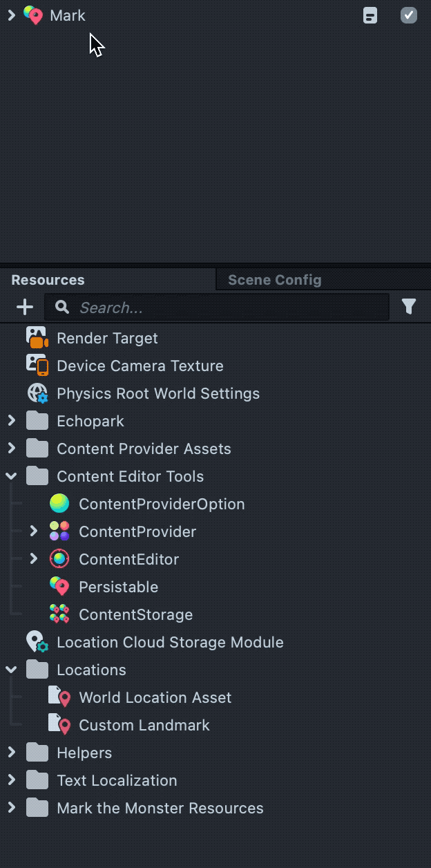Click the Render Target icon
The image size is (431, 868).
[x=37, y=338]
